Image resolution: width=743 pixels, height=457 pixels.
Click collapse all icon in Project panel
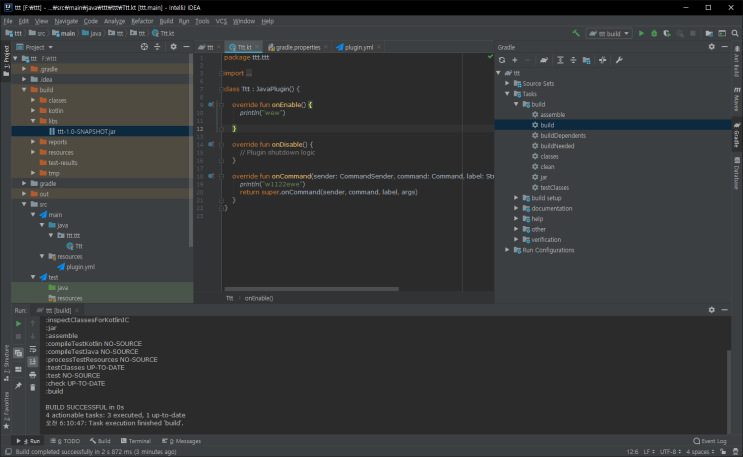tap(157, 47)
